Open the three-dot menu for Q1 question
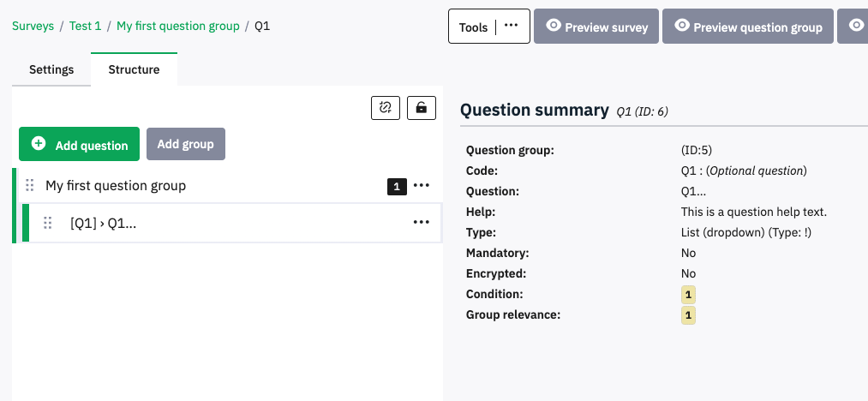The width and height of the screenshot is (868, 401). pos(421,223)
